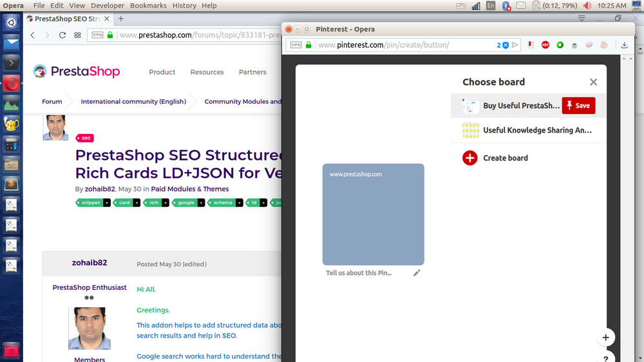Click the pink seo tag

point(84,138)
